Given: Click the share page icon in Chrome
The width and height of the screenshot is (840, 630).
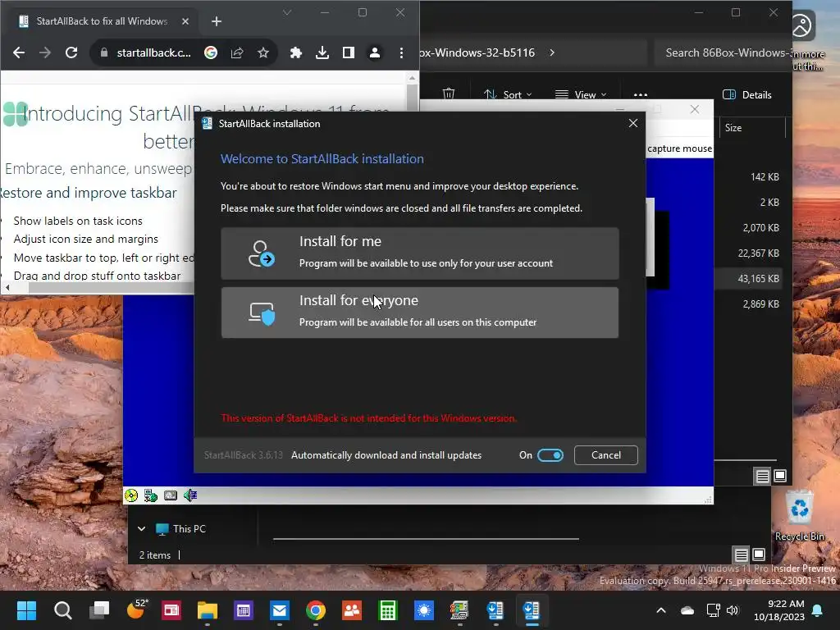Looking at the screenshot, I should pos(237,52).
